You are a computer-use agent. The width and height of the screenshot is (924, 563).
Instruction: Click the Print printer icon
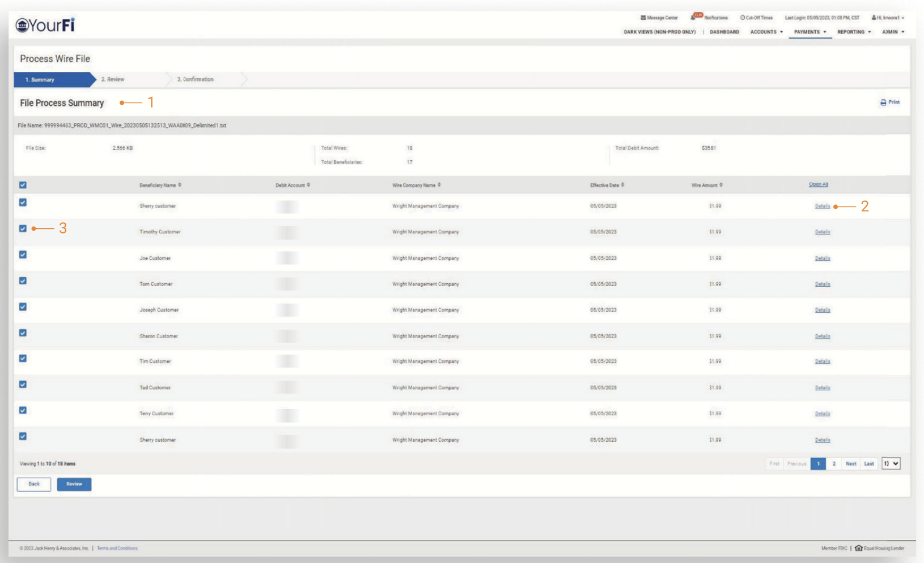click(883, 103)
